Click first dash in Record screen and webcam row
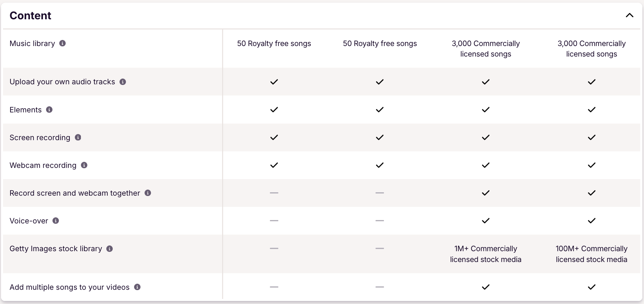 point(274,193)
